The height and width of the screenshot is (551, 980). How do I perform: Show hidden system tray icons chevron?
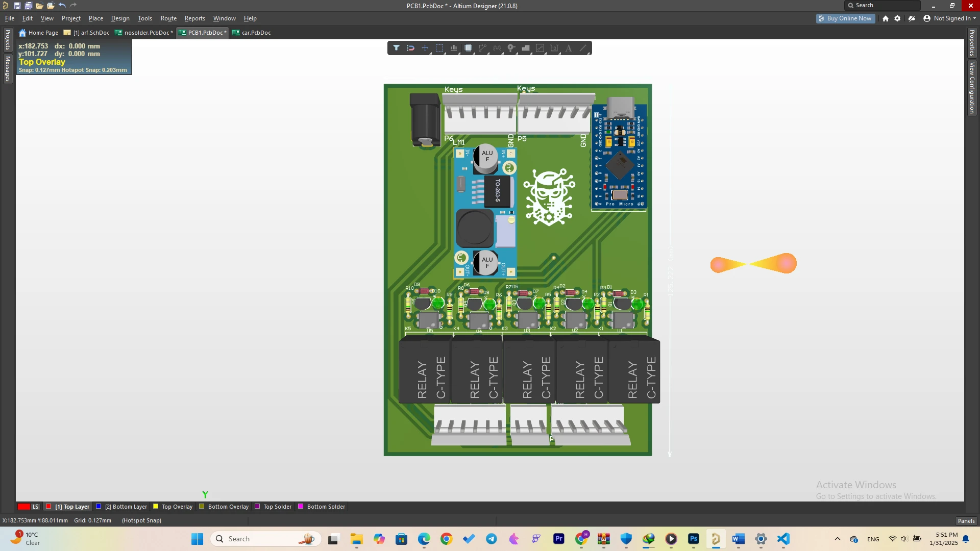[837, 539]
